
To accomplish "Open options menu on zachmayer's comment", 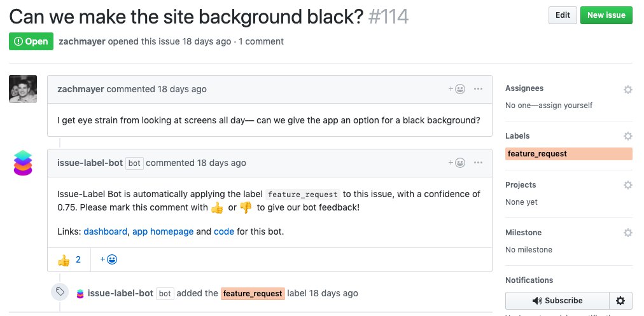I will coord(478,89).
